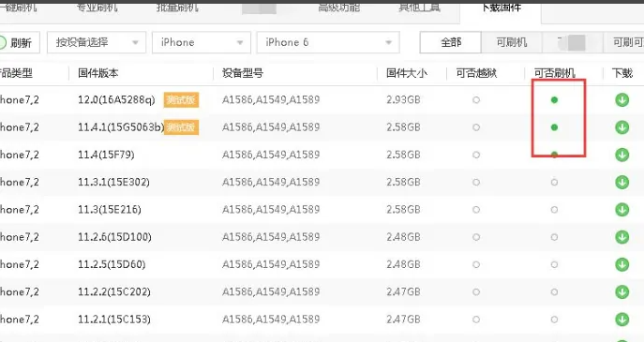Download the 11.4.1(15G5063b) firmware
This screenshot has height=342, width=644.
622,127
